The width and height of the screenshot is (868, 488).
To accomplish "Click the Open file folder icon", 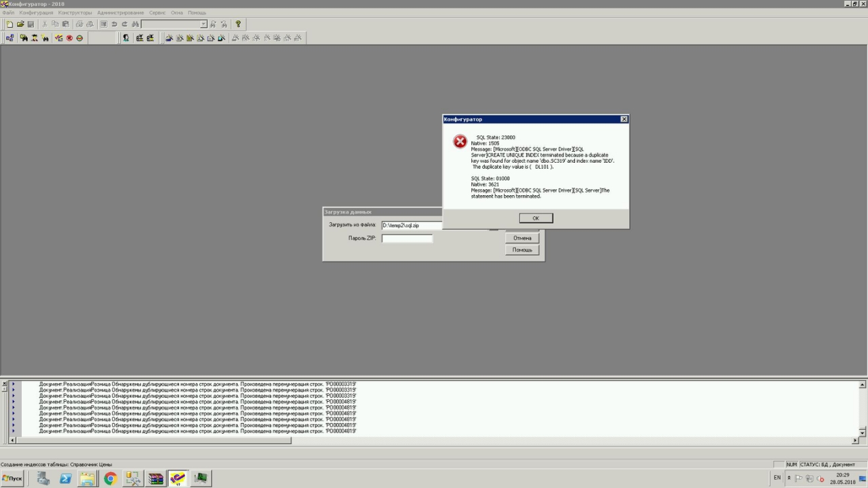I will pyautogui.click(x=20, y=24).
